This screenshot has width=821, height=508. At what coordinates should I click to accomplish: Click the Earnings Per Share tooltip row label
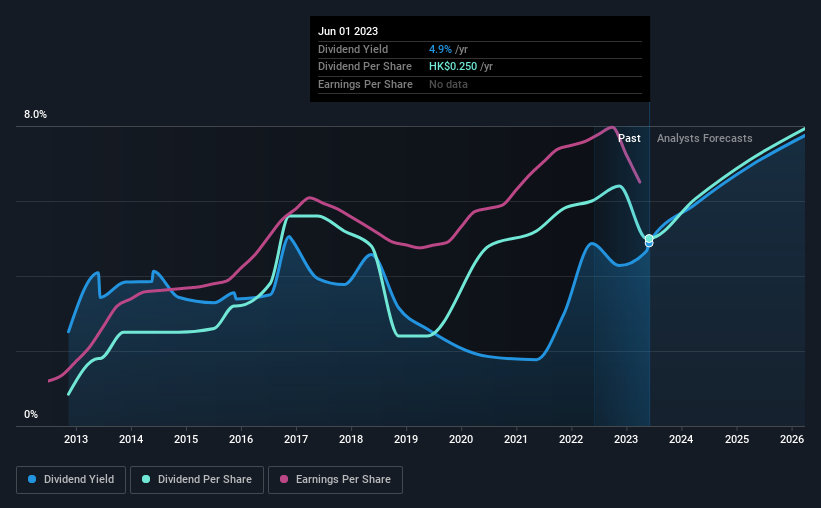pyautogui.click(x=365, y=84)
